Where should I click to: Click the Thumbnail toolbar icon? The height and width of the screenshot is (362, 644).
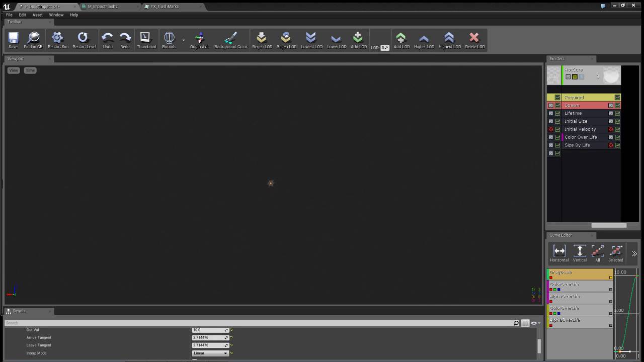tap(146, 40)
